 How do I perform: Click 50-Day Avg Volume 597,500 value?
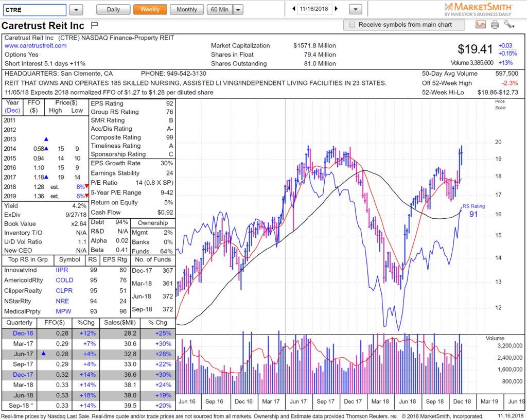pos(507,74)
